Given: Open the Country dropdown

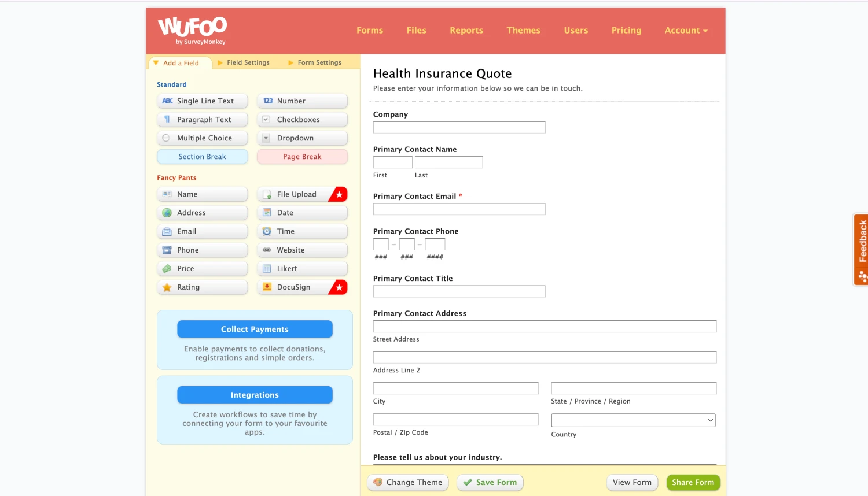Looking at the screenshot, I should pos(633,420).
